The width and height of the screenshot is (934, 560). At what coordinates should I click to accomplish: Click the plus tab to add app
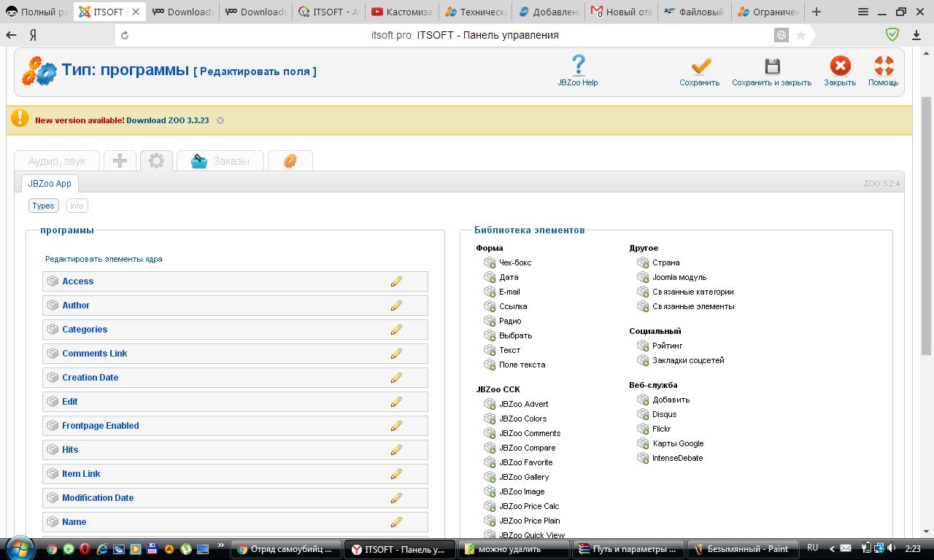coord(120,161)
